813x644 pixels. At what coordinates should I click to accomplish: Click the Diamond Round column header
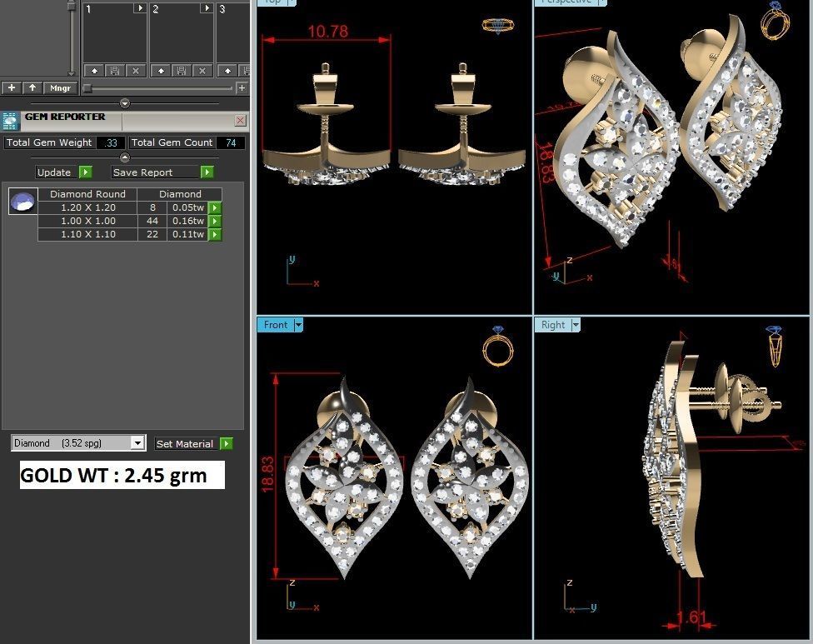(x=87, y=194)
